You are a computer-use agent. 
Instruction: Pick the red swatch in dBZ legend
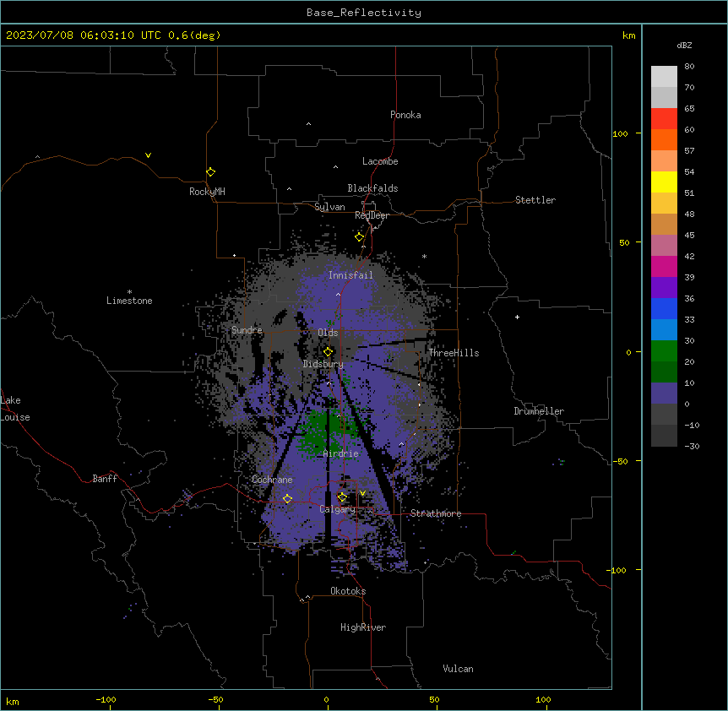pos(664,118)
